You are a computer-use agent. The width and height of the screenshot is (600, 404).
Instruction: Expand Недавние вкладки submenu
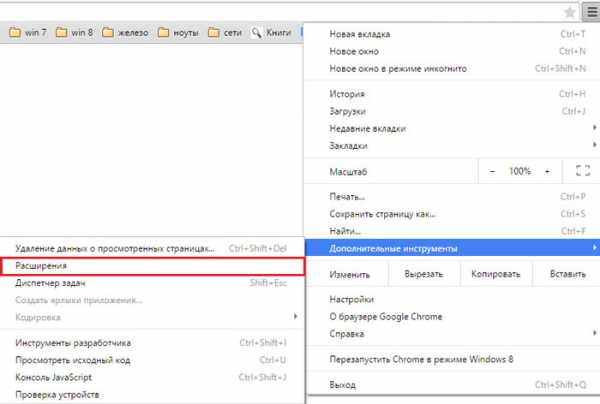coord(452,129)
